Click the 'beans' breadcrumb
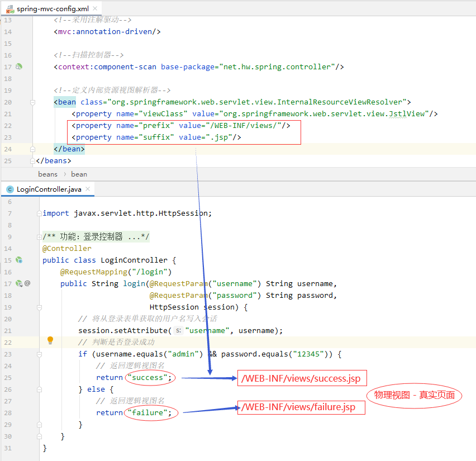This screenshot has width=476, height=461. coord(48,174)
